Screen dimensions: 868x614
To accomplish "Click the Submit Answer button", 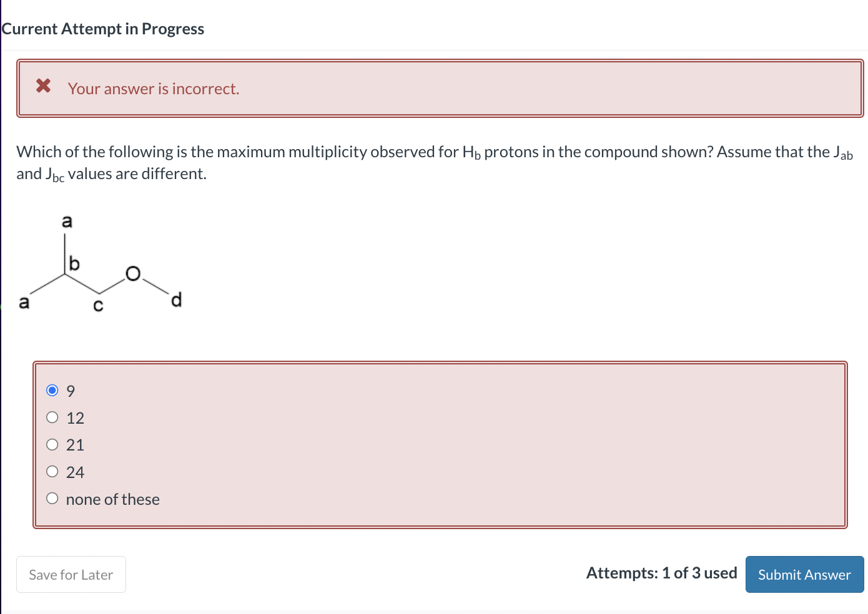I will pyautogui.click(x=804, y=574).
